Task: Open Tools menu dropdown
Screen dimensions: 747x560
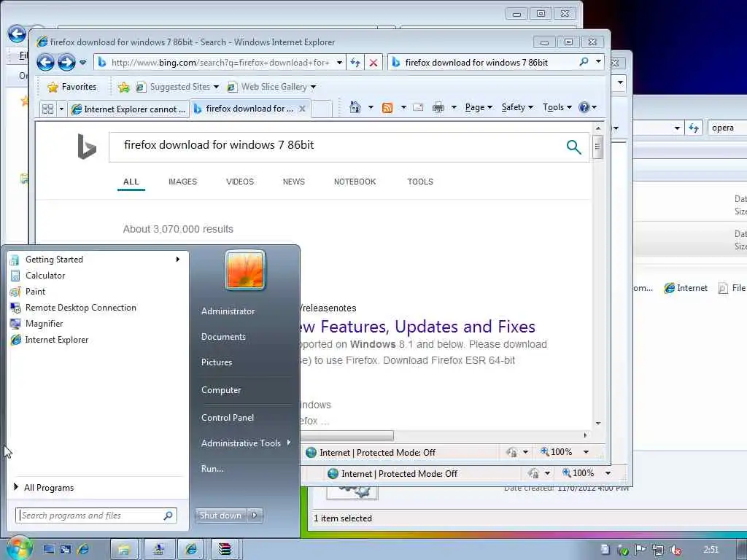Action: click(x=557, y=107)
